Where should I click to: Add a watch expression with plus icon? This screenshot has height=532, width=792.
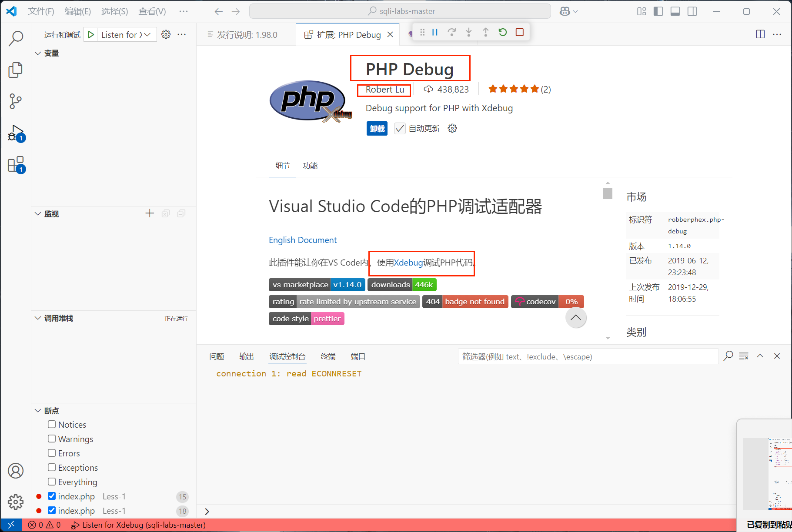[150, 213]
